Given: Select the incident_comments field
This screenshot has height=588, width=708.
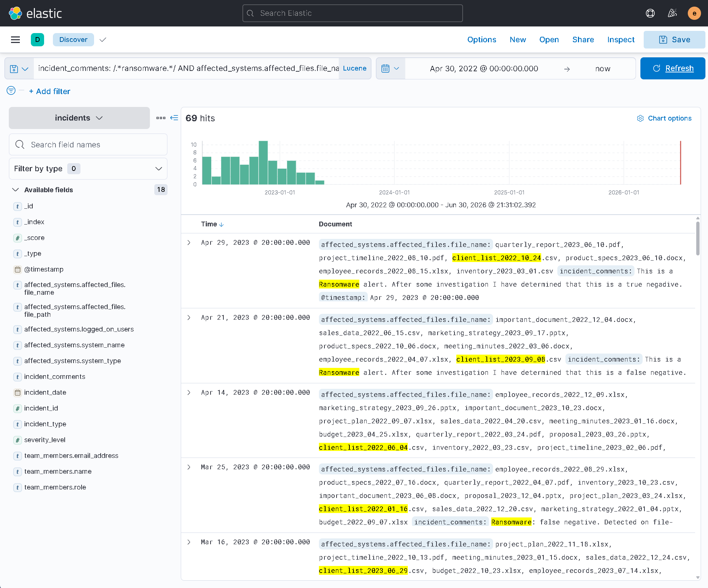Looking at the screenshot, I should 55,377.
